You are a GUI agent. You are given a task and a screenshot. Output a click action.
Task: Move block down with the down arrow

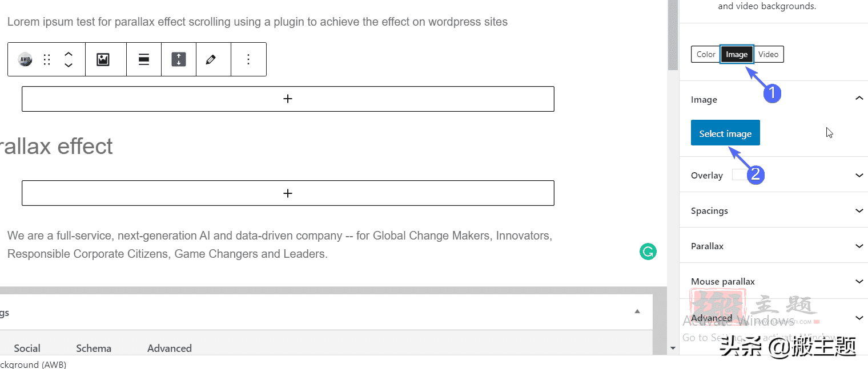69,64
